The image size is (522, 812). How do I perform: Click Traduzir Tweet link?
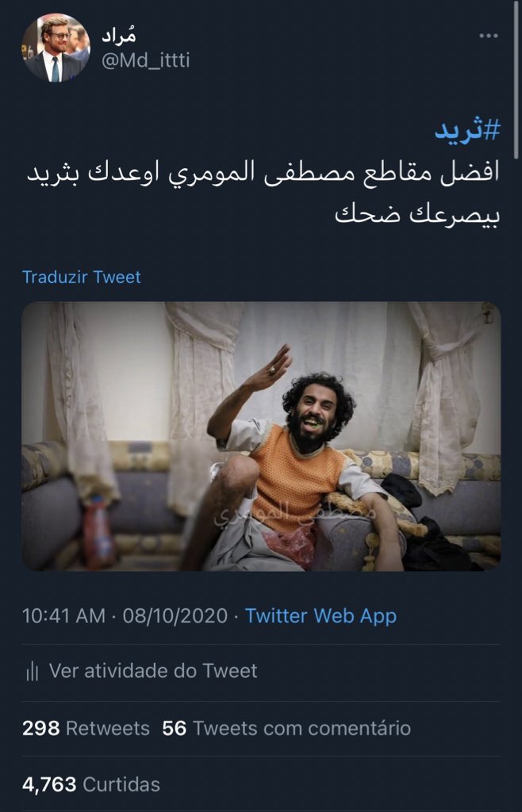point(81,277)
